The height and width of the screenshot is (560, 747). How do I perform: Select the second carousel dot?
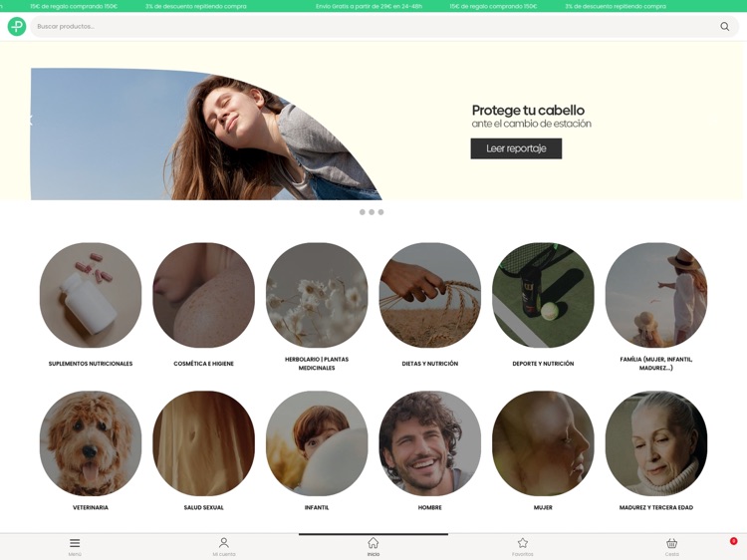(372, 212)
